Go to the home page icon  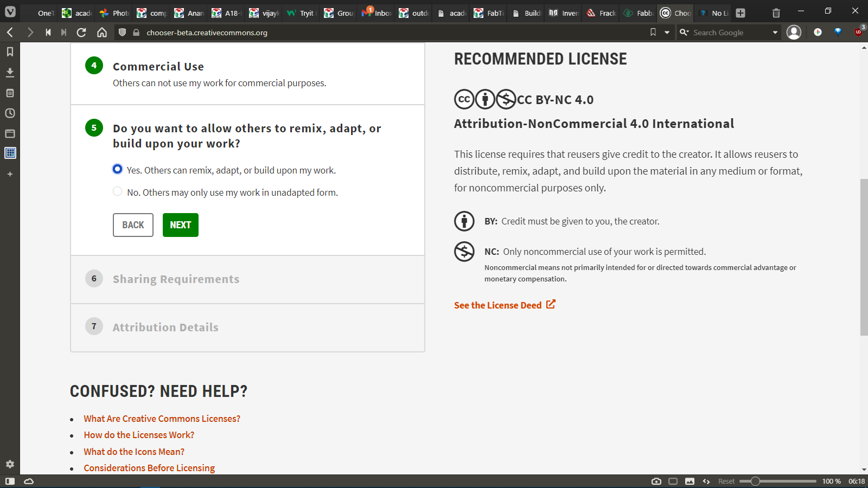click(102, 33)
